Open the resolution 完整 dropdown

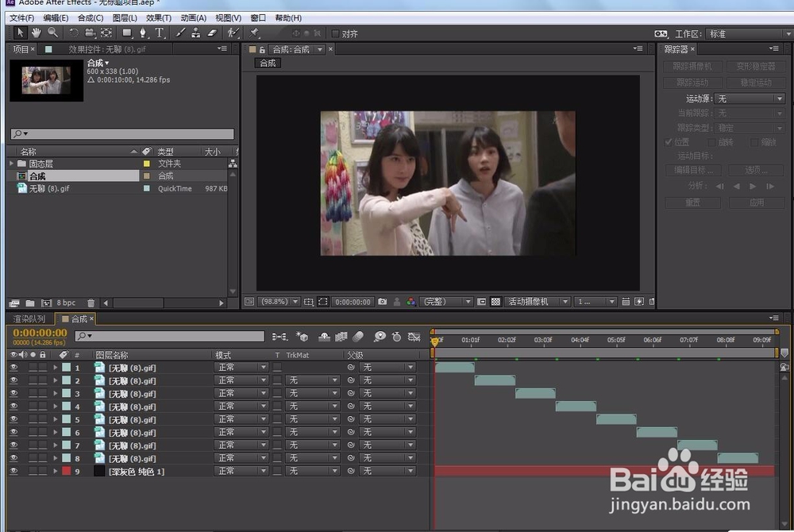pos(446,302)
